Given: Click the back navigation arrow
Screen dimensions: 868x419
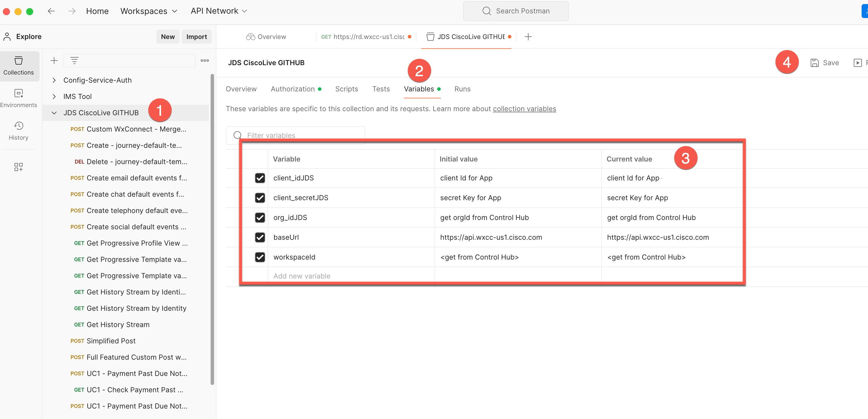Looking at the screenshot, I should [x=51, y=11].
